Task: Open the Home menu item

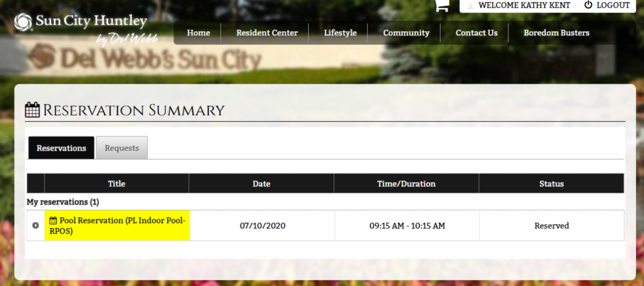Action: click(198, 33)
